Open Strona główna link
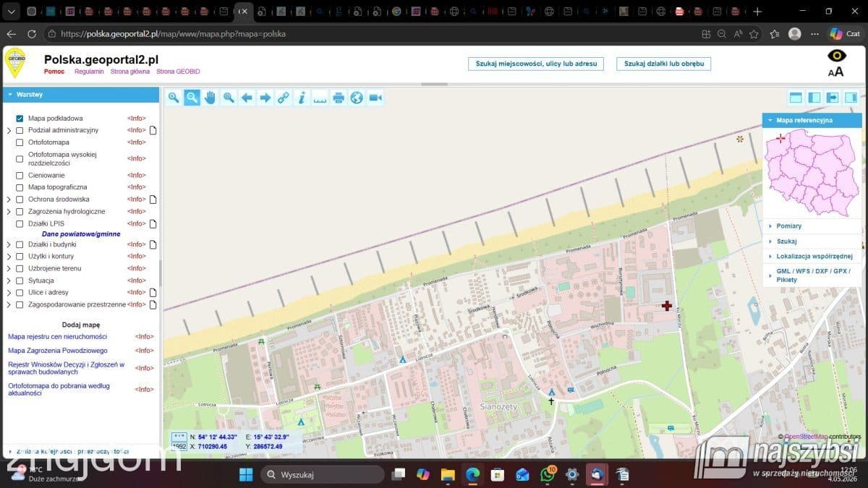The height and width of the screenshot is (488, 868). 130,72
